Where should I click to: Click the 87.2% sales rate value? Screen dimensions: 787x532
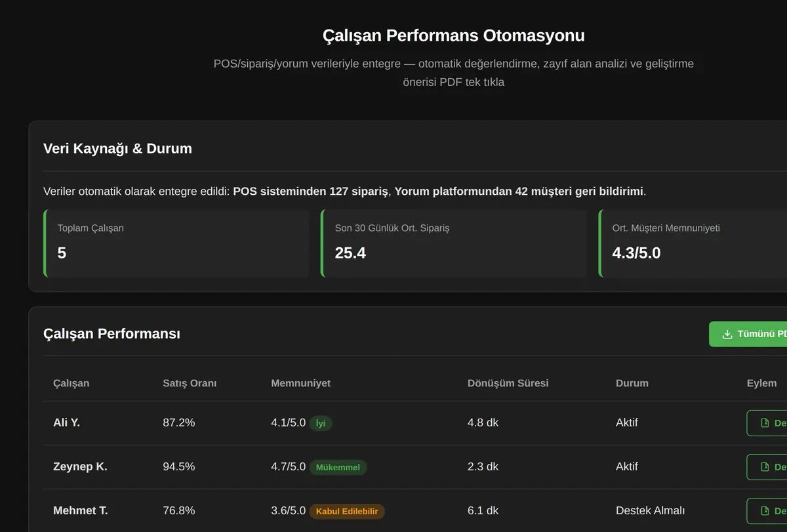tap(178, 423)
